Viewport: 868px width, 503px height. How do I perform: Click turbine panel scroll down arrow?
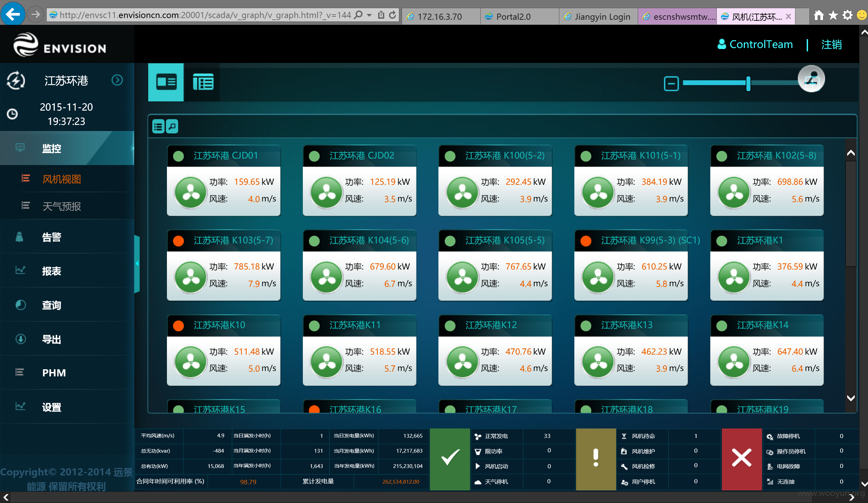850,398
